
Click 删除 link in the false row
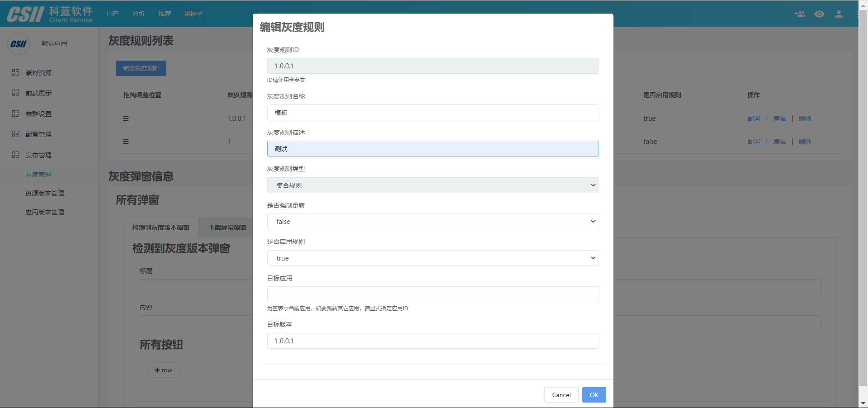coord(805,142)
